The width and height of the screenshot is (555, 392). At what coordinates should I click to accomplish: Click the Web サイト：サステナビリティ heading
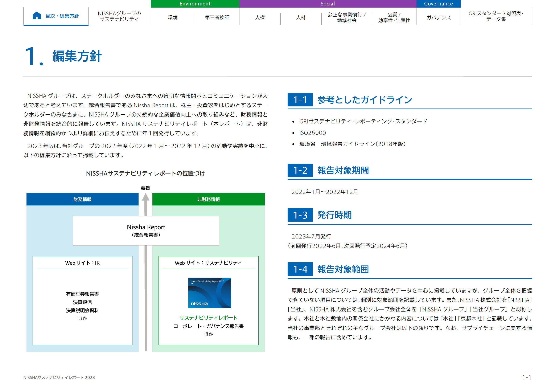tap(208, 263)
